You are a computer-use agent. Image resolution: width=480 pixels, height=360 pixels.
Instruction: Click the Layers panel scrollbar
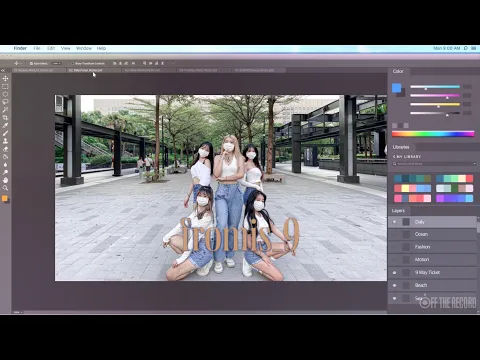click(478, 227)
